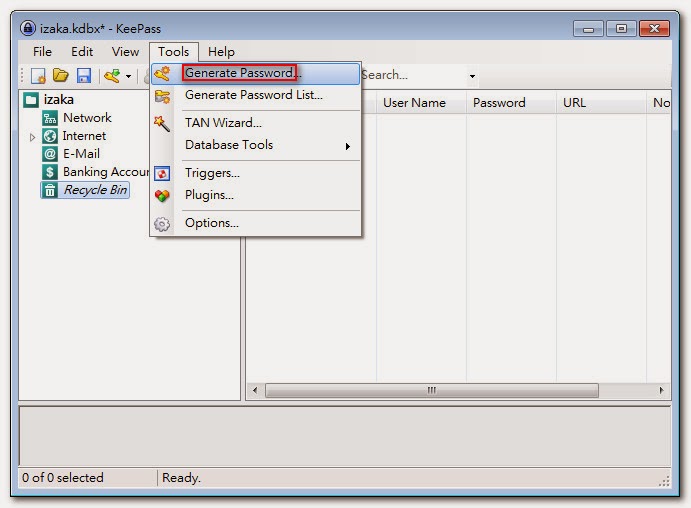Select the Recycle Bin group
691x508 pixels.
pos(96,190)
